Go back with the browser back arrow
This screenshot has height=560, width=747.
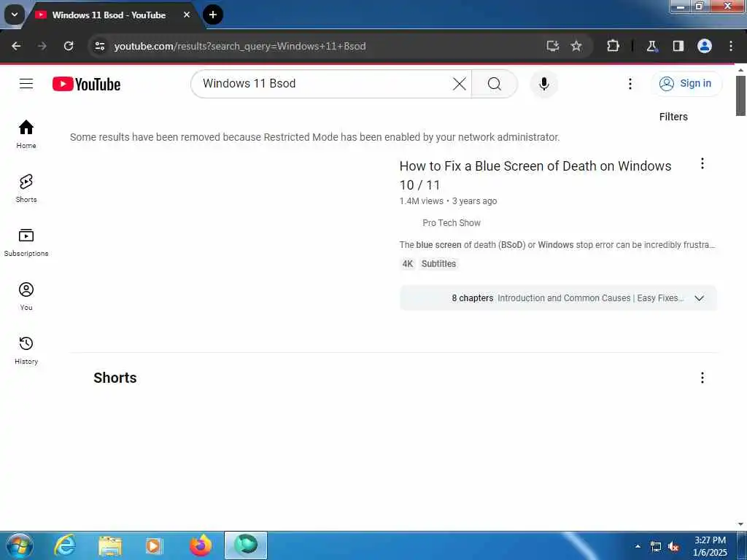16,46
